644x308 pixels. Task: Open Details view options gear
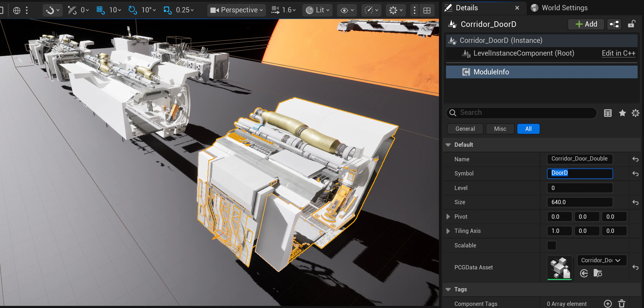click(x=635, y=113)
